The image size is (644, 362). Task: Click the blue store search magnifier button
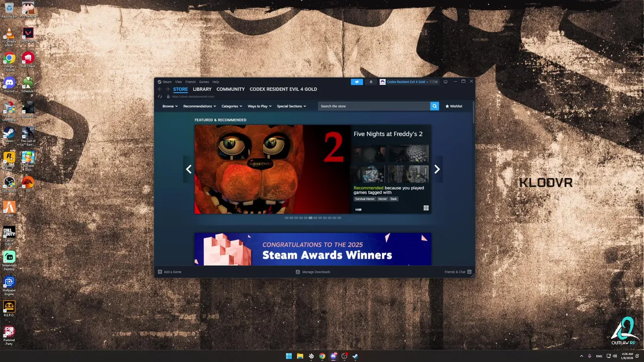click(x=434, y=106)
